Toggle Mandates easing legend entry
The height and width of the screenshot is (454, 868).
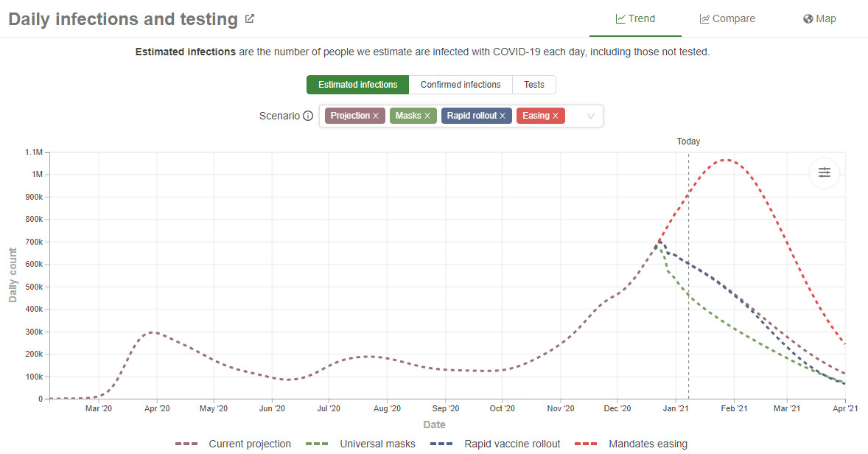pyautogui.click(x=631, y=444)
